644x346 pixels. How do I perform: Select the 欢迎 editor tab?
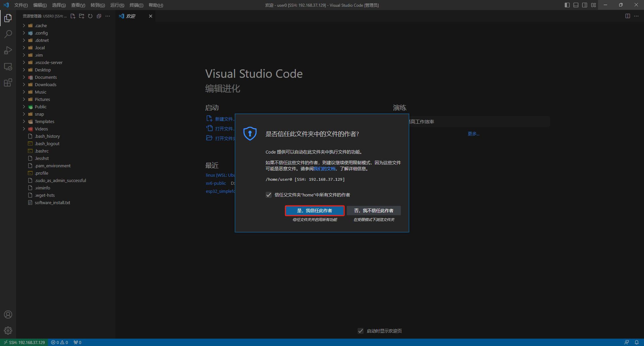136,16
